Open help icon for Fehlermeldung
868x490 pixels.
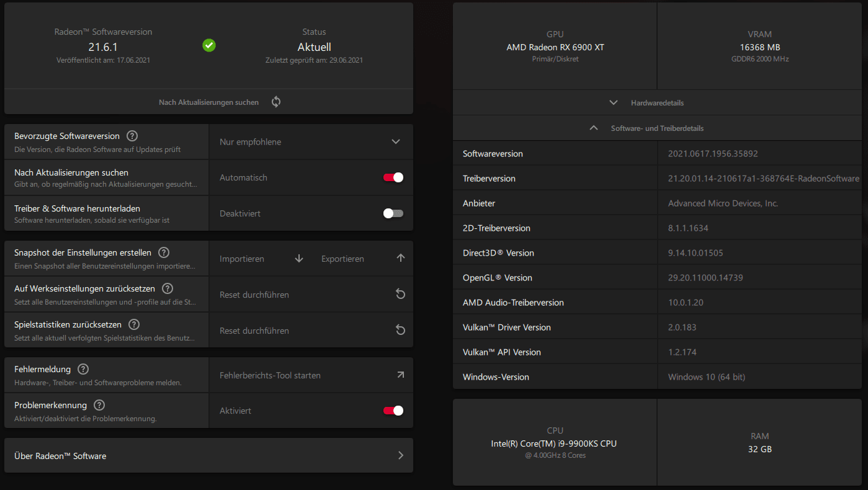tap(83, 369)
